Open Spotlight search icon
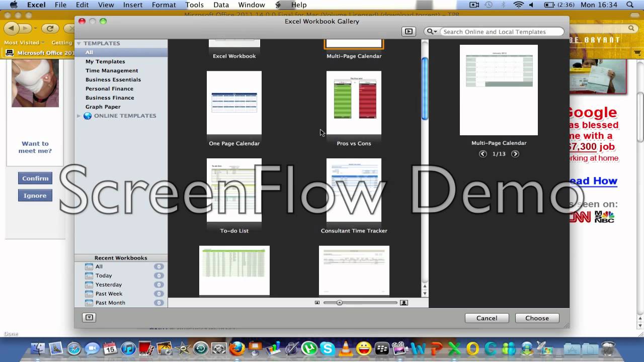The height and width of the screenshot is (362, 644). [630, 5]
